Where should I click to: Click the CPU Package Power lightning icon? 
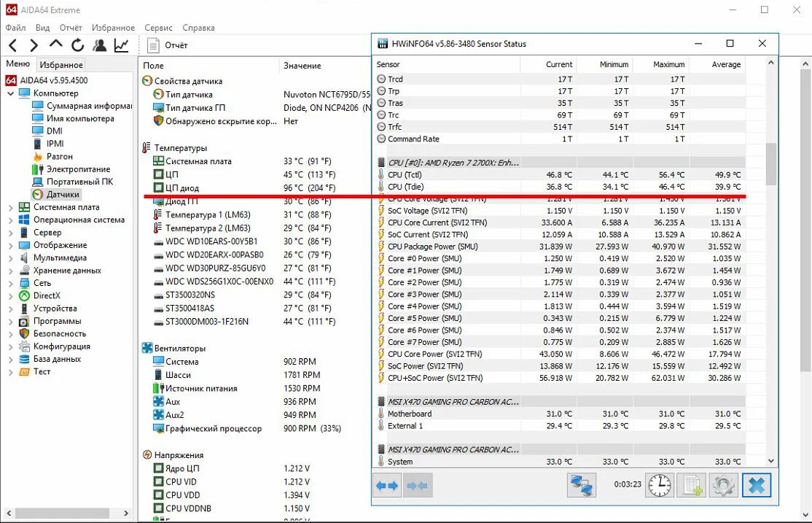pos(381,247)
